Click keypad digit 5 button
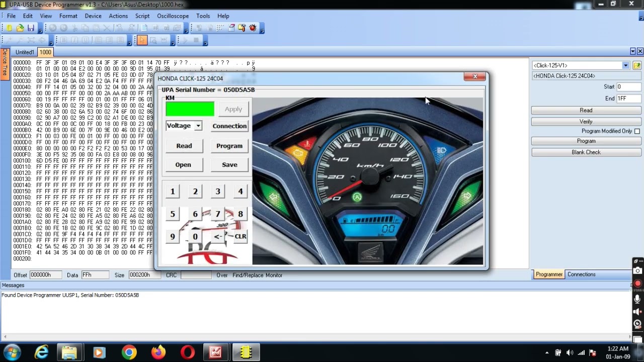This screenshot has width=644, height=362. [173, 214]
